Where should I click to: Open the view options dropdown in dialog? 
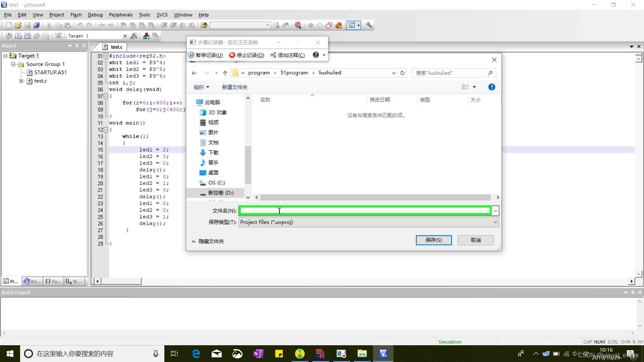tap(474, 87)
